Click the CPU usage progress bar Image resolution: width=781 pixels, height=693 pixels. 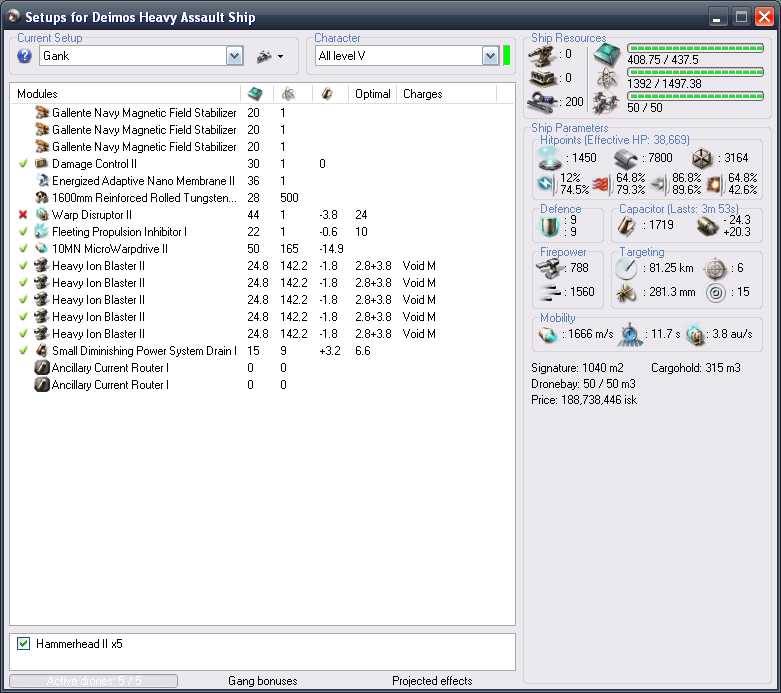point(695,48)
